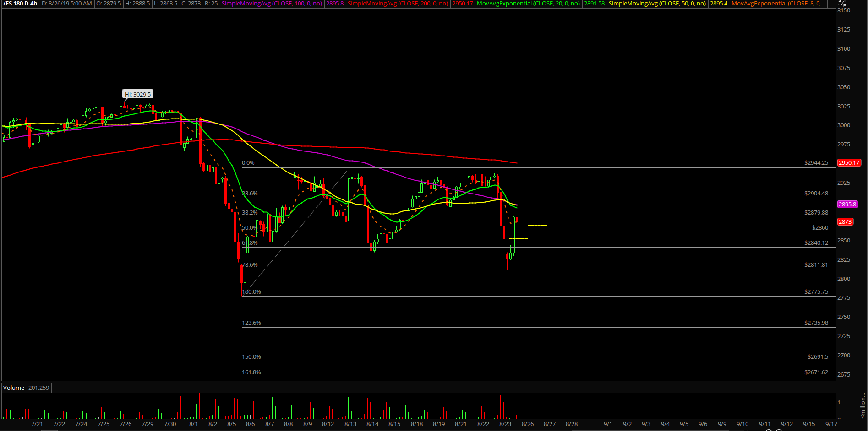Viewport: 868px width, 431px height.
Task: Click the 2895.4 SMA value in header
Action: click(x=719, y=4)
